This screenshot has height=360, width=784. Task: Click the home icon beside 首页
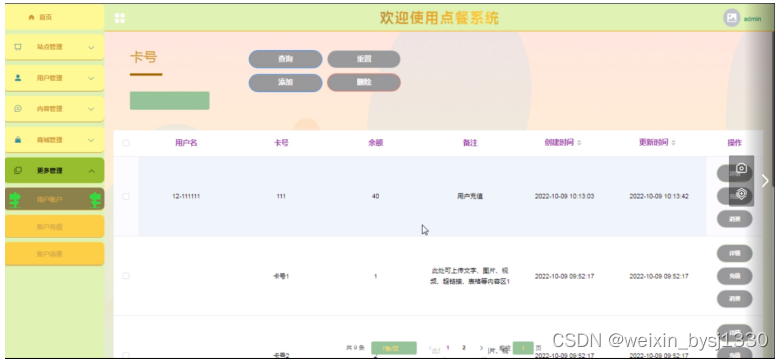(32, 17)
